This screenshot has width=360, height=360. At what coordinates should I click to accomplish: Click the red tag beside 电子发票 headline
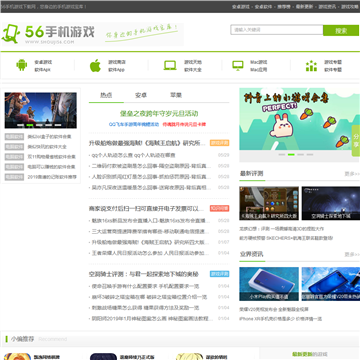pos(219,208)
